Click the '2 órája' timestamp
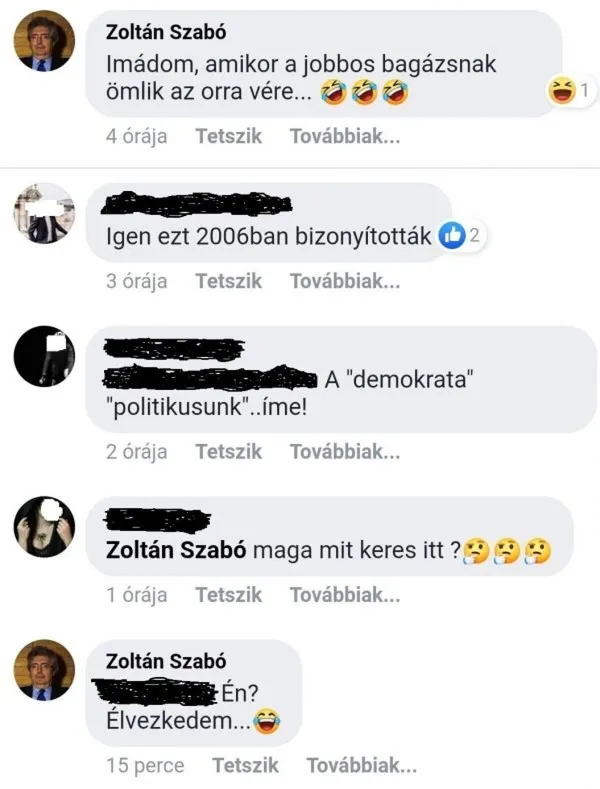The height and width of the screenshot is (789, 600). [x=137, y=452]
